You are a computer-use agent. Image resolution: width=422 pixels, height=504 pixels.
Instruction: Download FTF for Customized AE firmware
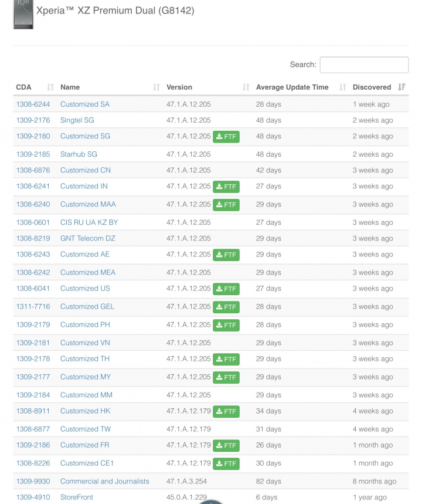click(x=226, y=255)
